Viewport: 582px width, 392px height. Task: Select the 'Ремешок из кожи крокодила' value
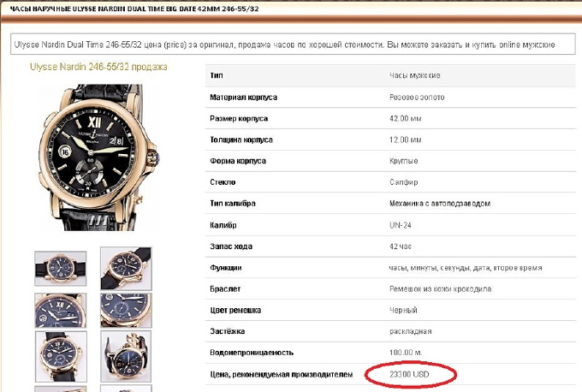(438, 288)
